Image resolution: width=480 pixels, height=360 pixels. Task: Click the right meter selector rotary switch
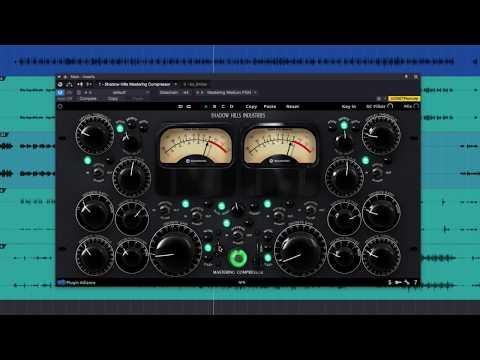344,142
